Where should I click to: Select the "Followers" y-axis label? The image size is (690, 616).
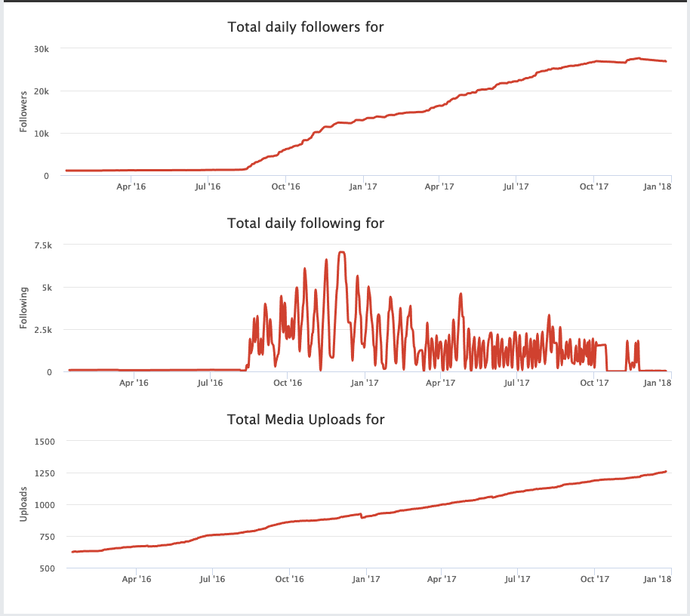pyautogui.click(x=24, y=112)
